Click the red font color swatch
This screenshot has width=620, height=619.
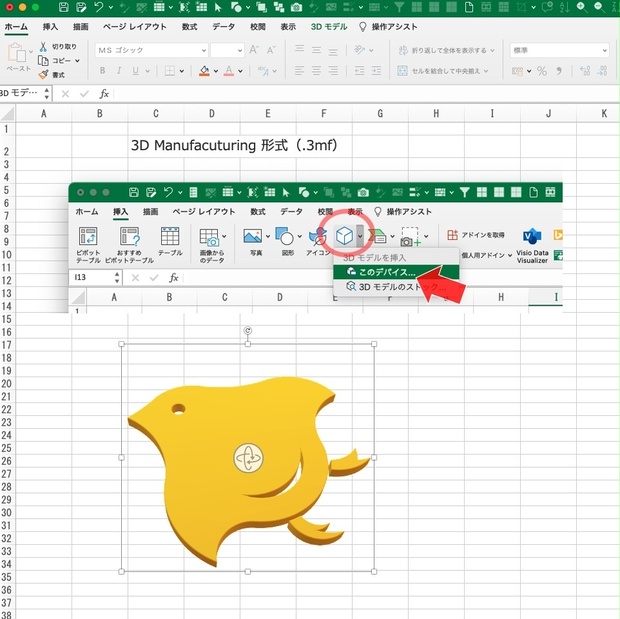(229, 71)
